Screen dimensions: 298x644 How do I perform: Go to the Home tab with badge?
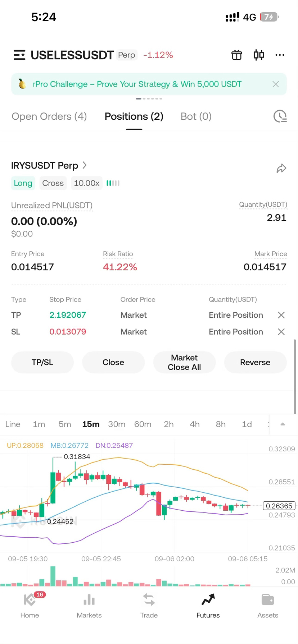[30, 606]
